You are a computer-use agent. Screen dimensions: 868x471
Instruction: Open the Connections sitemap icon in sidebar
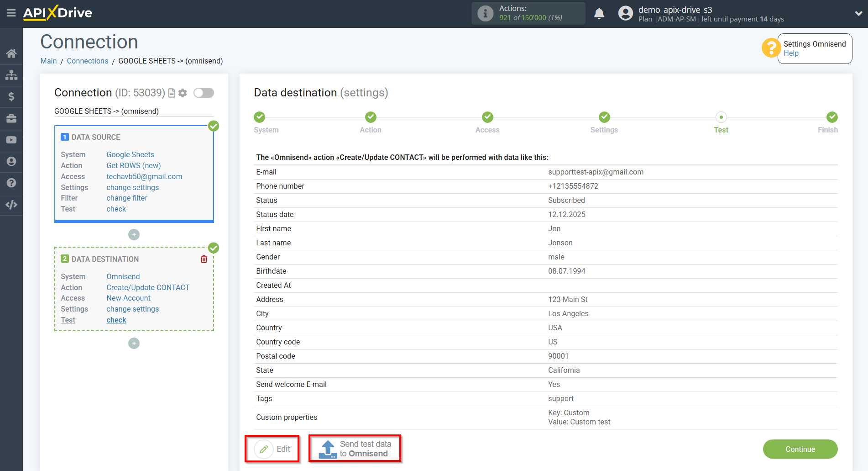11,75
